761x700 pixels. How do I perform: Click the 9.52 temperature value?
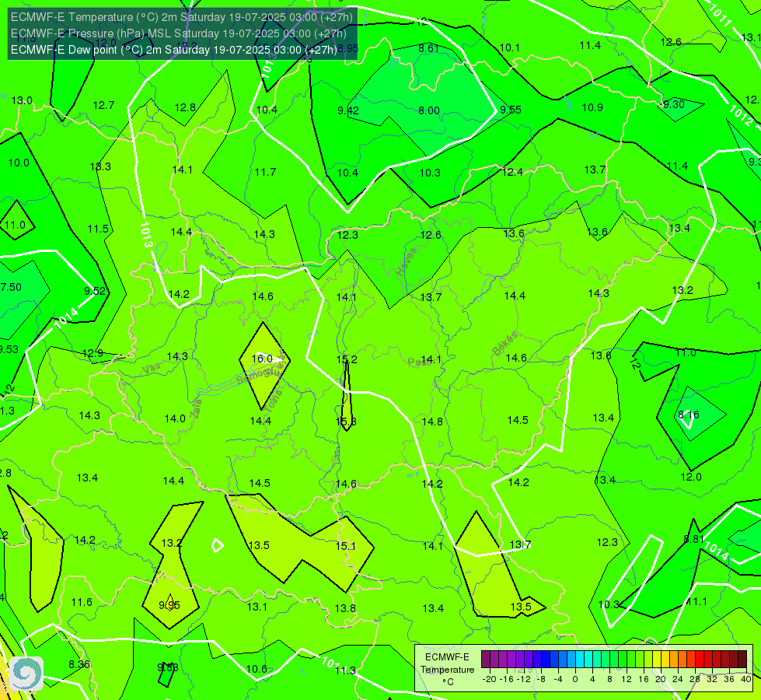(95, 291)
